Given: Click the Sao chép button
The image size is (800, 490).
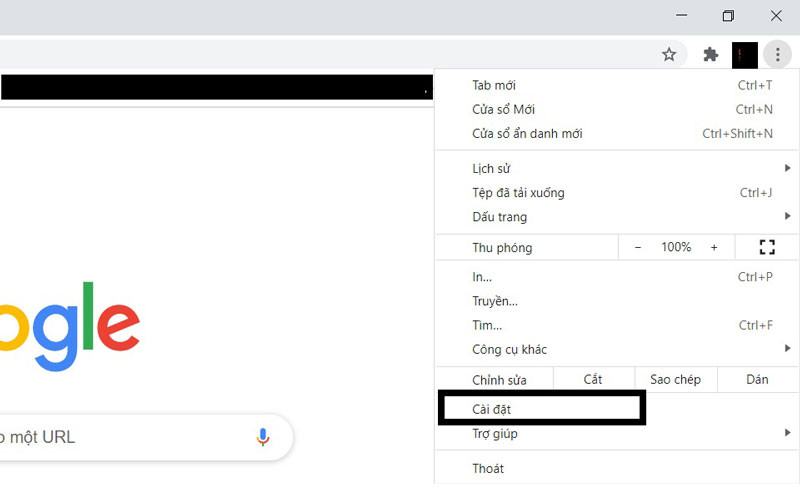Looking at the screenshot, I should (x=675, y=380).
